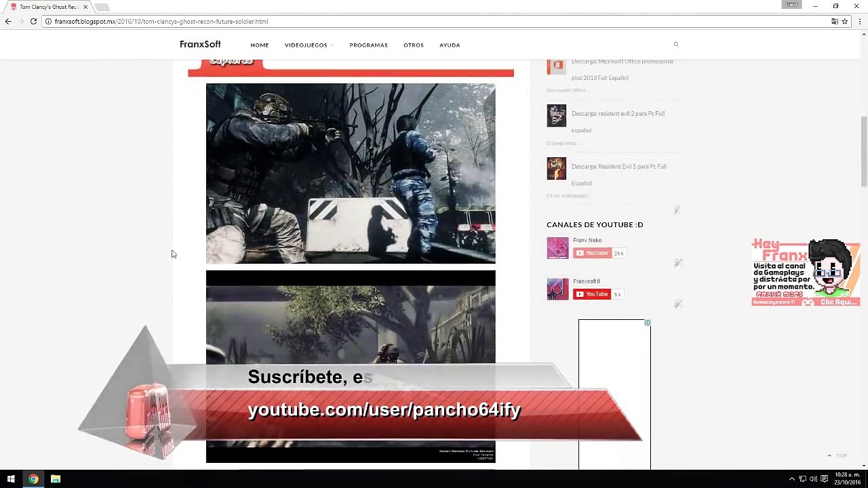Click the Chrome taskbar icon
Viewport: 868px width, 488px height.
click(33, 479)
